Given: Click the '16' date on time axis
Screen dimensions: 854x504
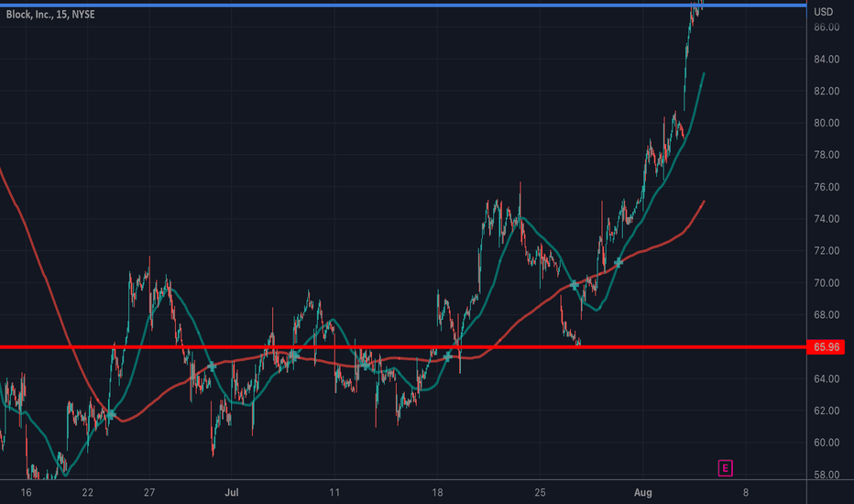Looking at the screenshot, I should tap(27, 493).
